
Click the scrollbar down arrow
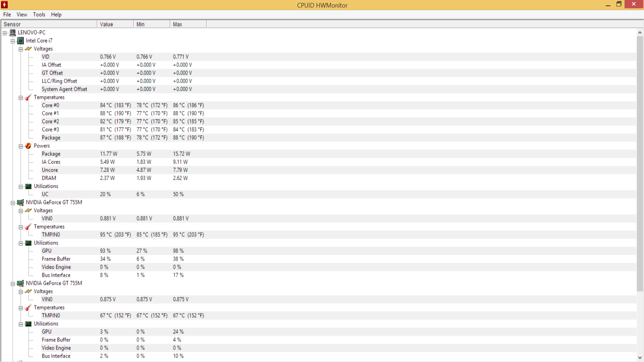click(640, 358)
